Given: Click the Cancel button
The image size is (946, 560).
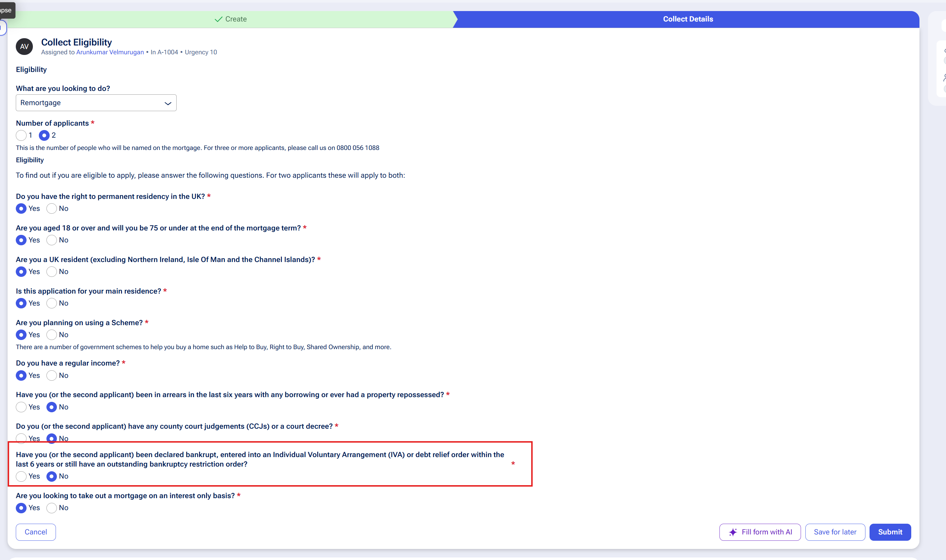Looking at the screenshot, I should (36, 532).
